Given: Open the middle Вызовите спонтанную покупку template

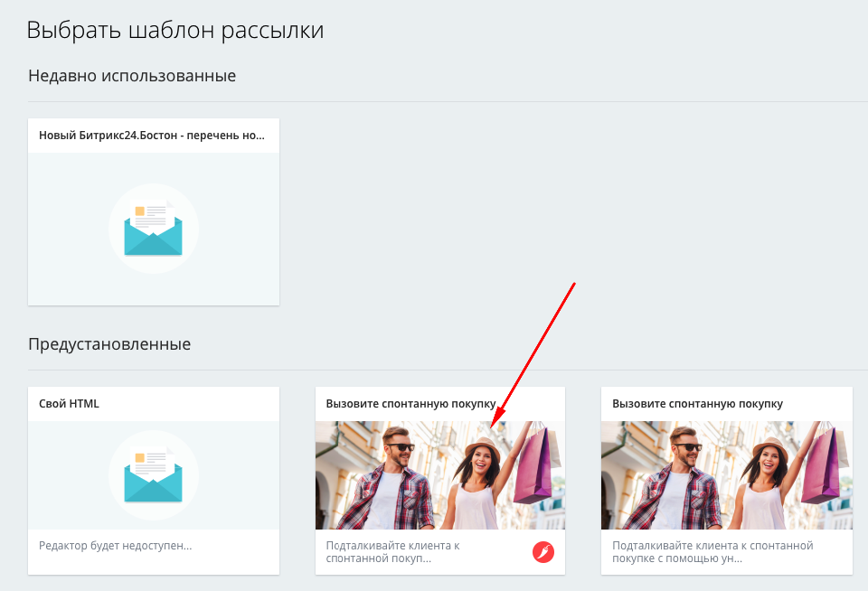Looking at the screenshot, I should 440,474.
